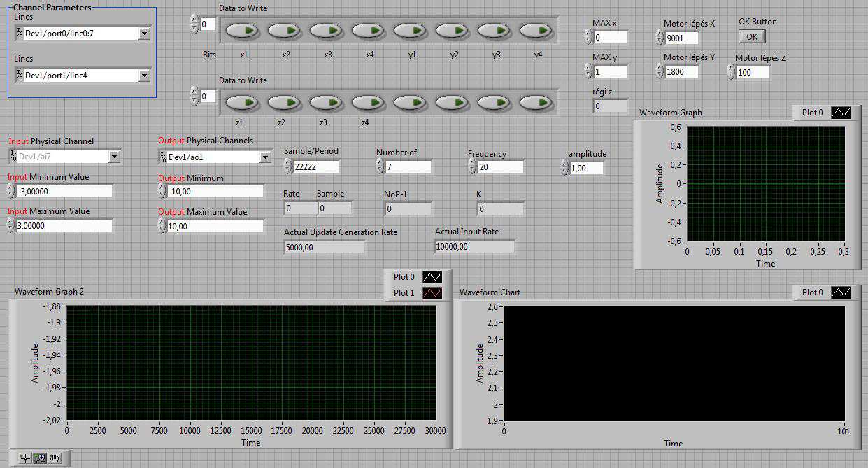Toggle the y3 bit switch
This screenshot has width=868, height=468.
pyautogui.click(x=495, y=31)
